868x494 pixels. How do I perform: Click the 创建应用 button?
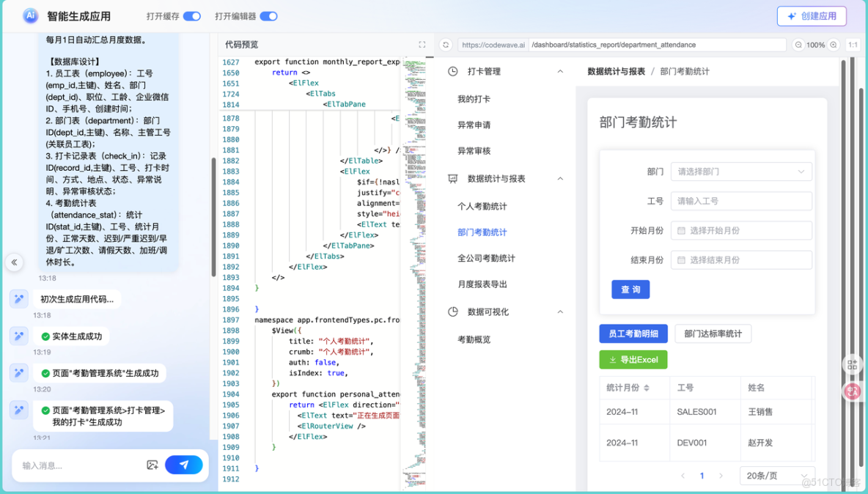(812, 15)
